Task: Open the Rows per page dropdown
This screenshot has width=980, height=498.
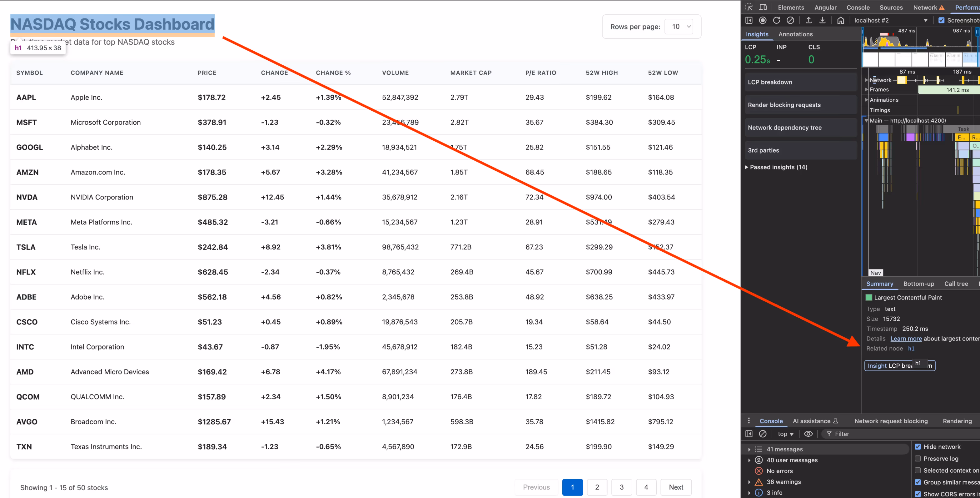Action: click(x=678, y=27)
